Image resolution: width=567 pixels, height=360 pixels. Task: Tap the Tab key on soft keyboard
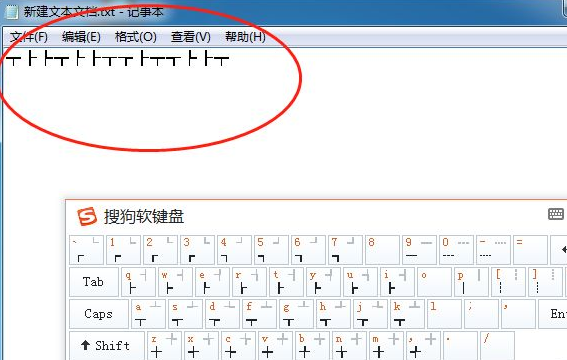pos(94,282)
